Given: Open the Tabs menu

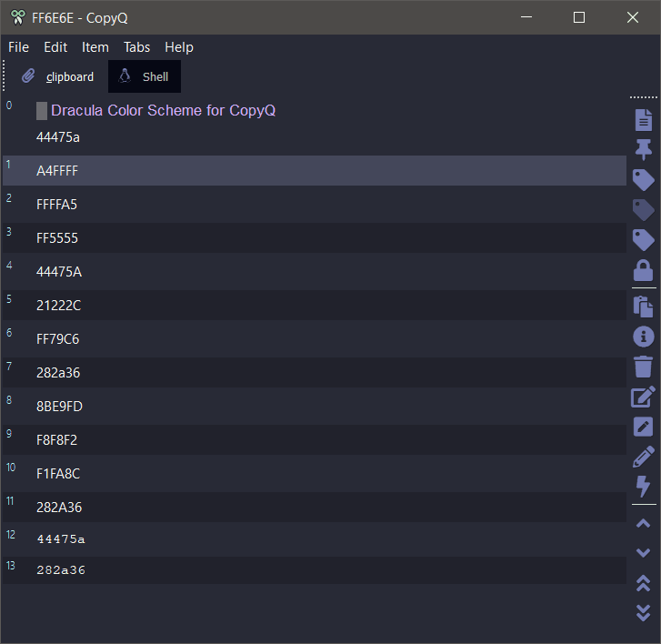Looking at the screenshot, I should tap(136, 47).
